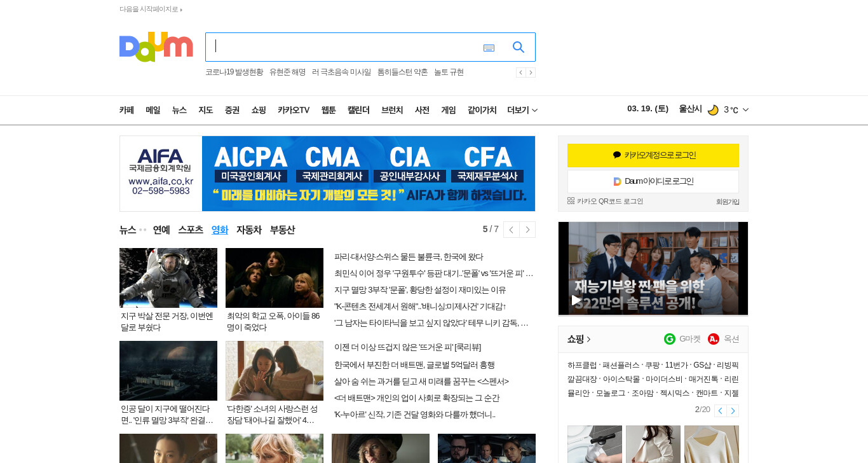Open 지도 in navigation bar
This screenshot has width=868, height=463.
pyautogui.click(x=205, y=110)
